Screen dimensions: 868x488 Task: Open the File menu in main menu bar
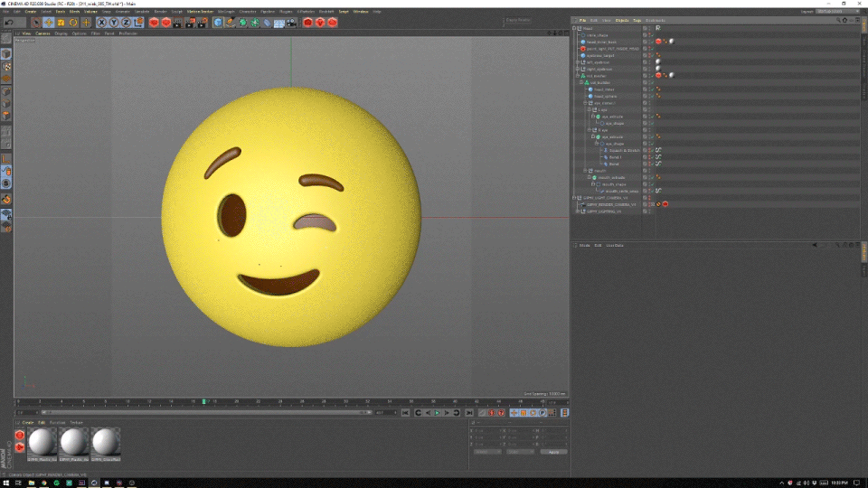click(5, 12)
